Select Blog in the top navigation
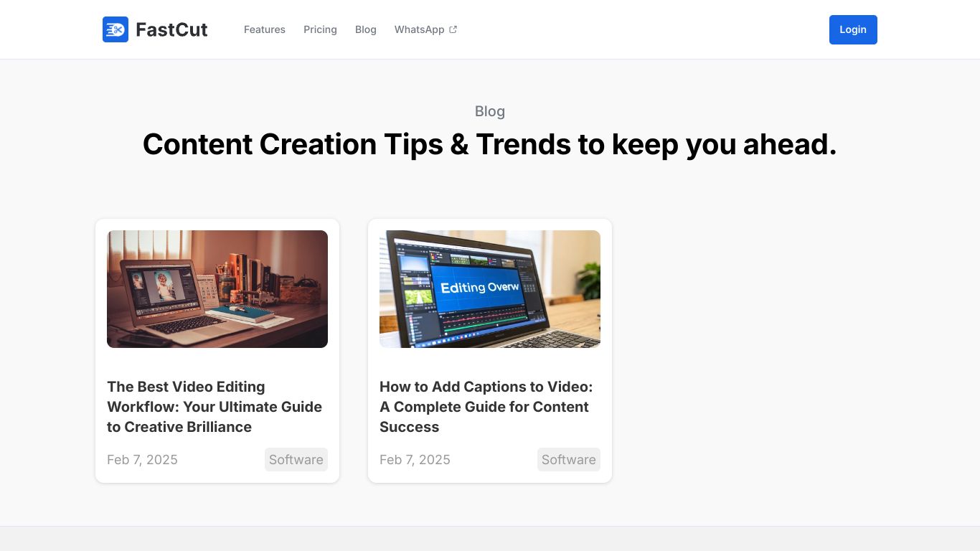Screen dimensions: 980x551 [366, 29]
